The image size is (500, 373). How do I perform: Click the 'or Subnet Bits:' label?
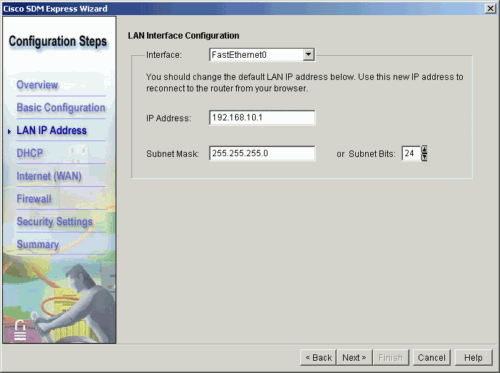366,154
